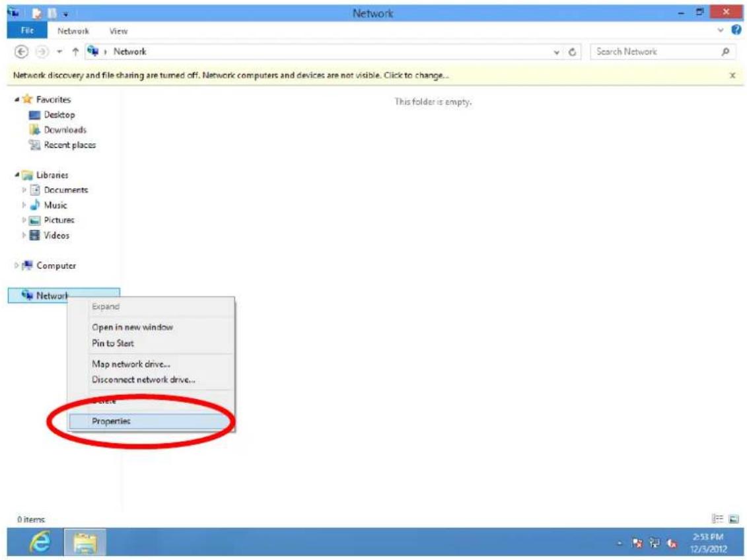Viewport: 747px width, 560px height.
Task: Expand the Pictures library
Action: click(x=24, y=220)
